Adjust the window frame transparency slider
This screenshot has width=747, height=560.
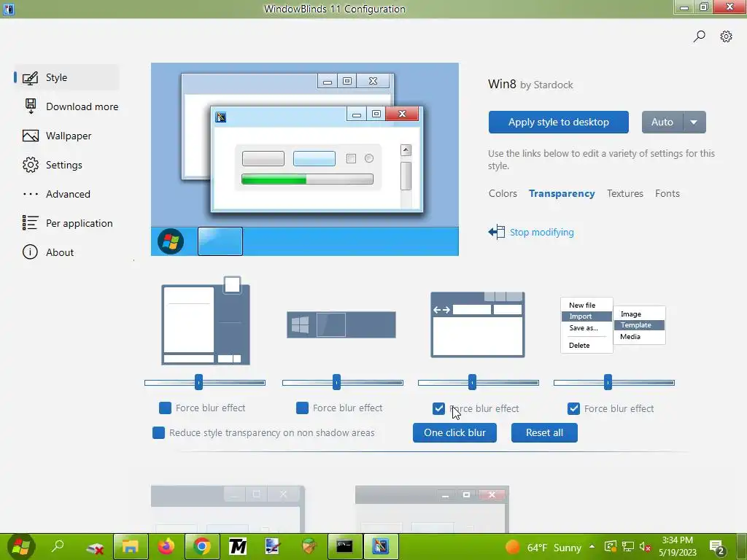coord(472,382)
